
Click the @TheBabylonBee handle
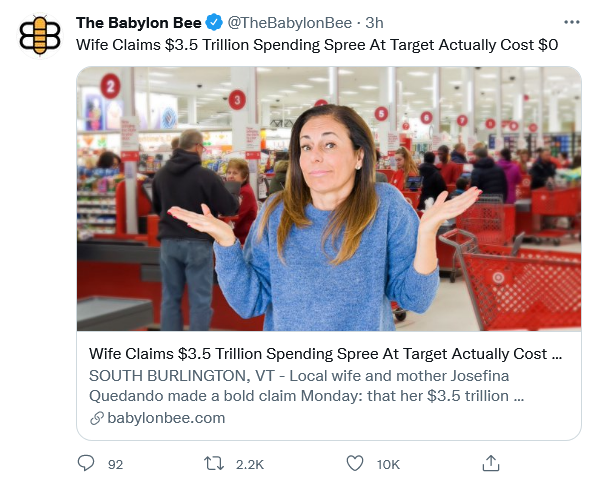290,23
